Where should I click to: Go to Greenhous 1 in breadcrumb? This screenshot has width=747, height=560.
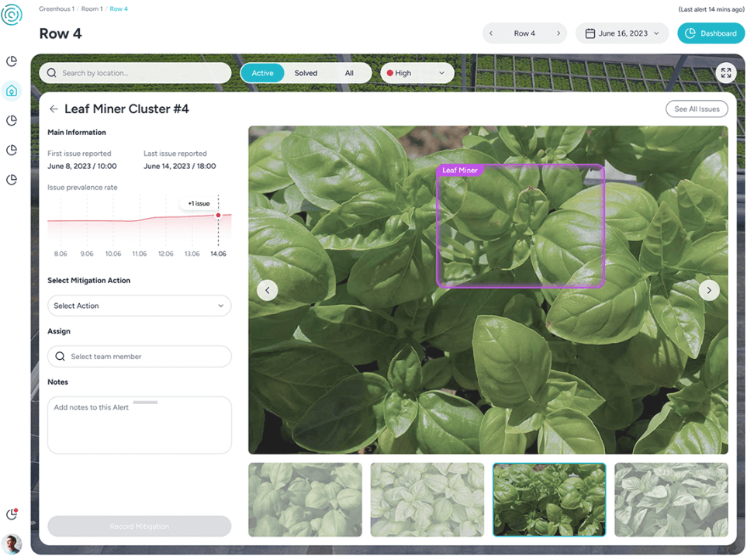pyautogui.click(x=56, y=9)
